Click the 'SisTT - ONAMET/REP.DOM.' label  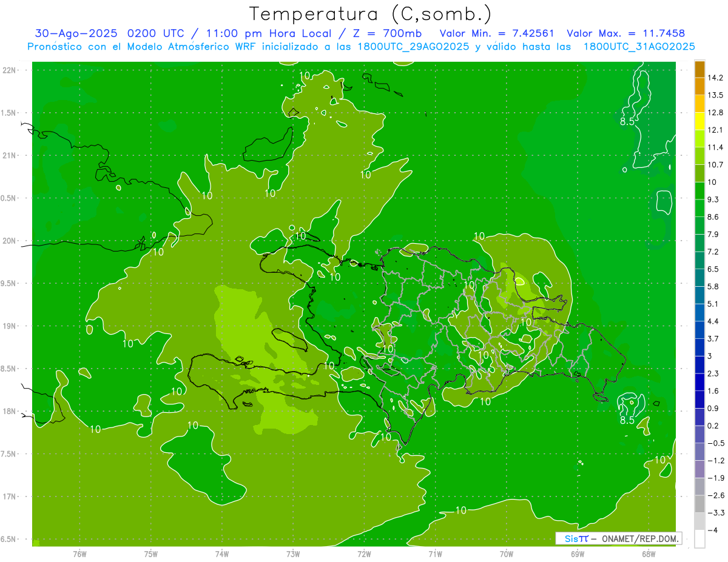[619, 538]
